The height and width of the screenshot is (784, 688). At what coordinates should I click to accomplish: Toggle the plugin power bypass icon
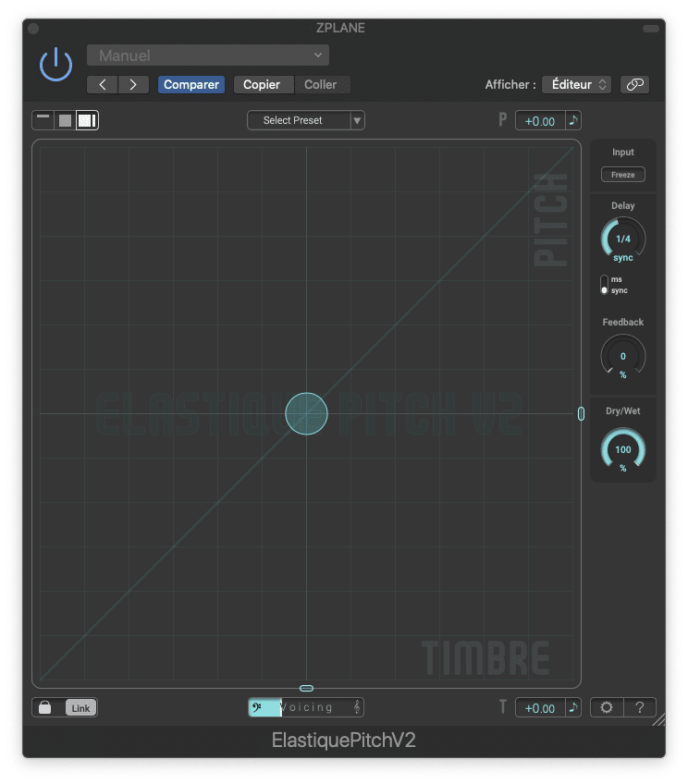click(x=55, y=65)
